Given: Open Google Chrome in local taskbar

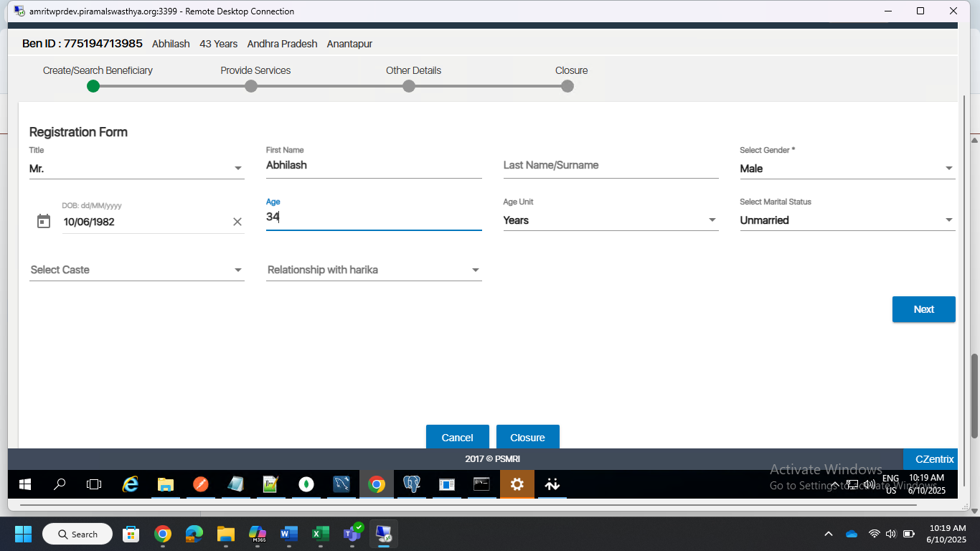Looking at the screenshot, I should [x=163, y=534].
